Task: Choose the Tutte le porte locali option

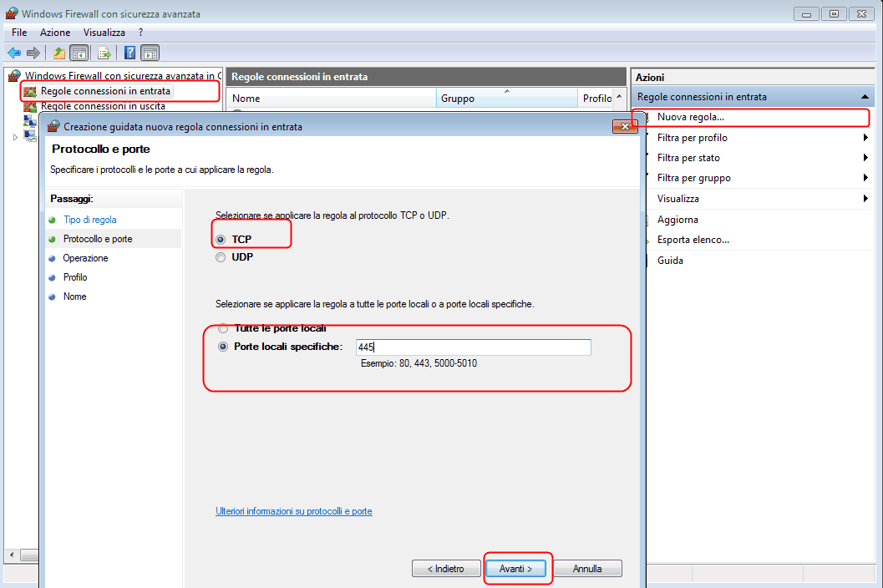Action: click(223, 328)
